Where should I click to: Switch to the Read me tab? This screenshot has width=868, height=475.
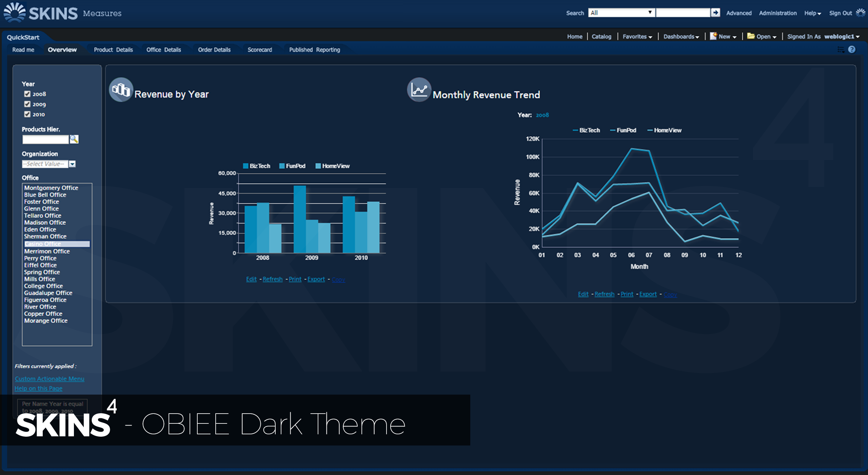(x=23, y=50)
